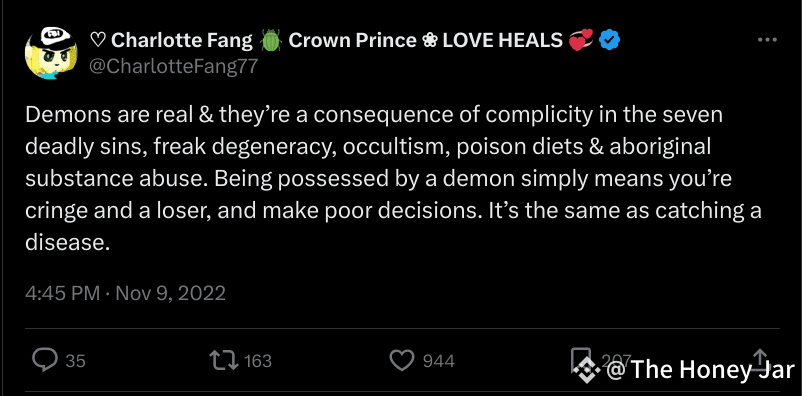The width and height of the screenshot is (802, 396).
Task: Click the Binance logo beside The Honey Jar
Action: click(x=587, y=370)
